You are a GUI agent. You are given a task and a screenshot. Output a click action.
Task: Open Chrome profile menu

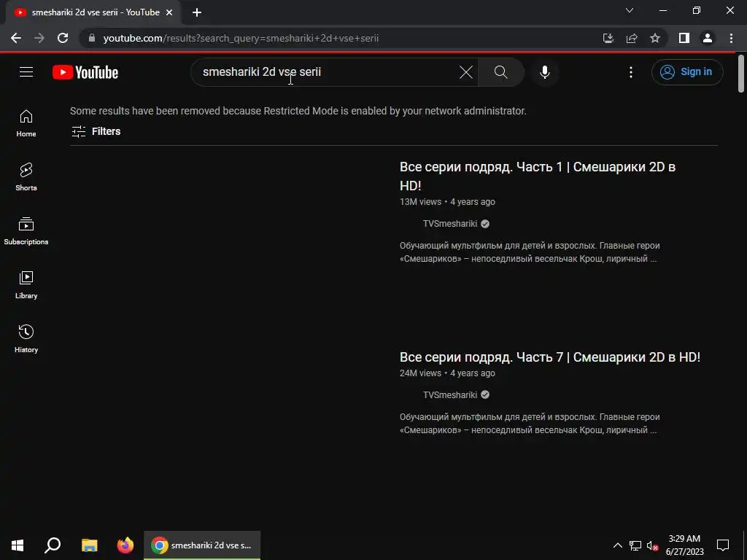(x=708, y=38)
